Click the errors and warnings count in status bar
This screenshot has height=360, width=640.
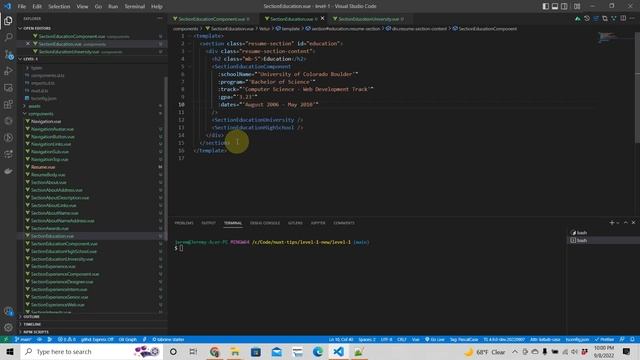tap(67, 339)
